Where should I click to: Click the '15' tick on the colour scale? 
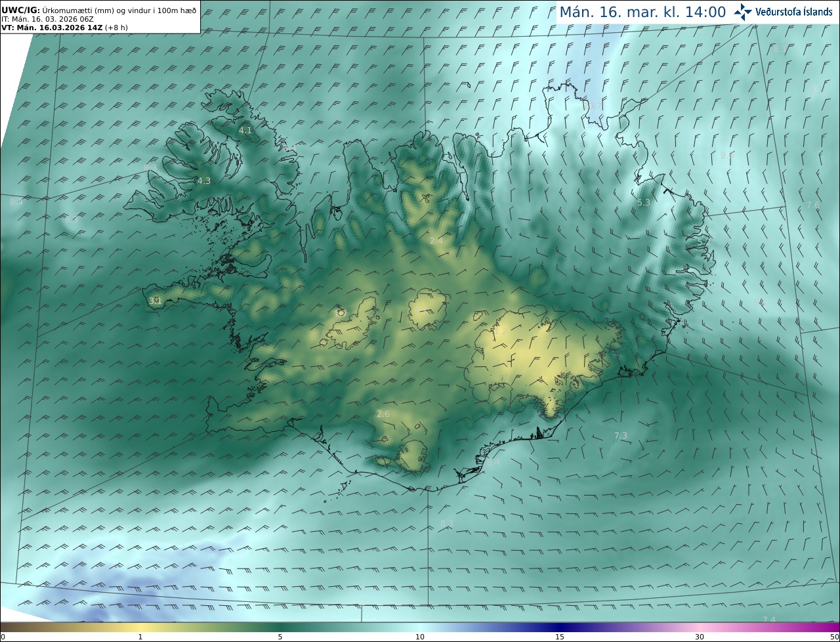560,637
